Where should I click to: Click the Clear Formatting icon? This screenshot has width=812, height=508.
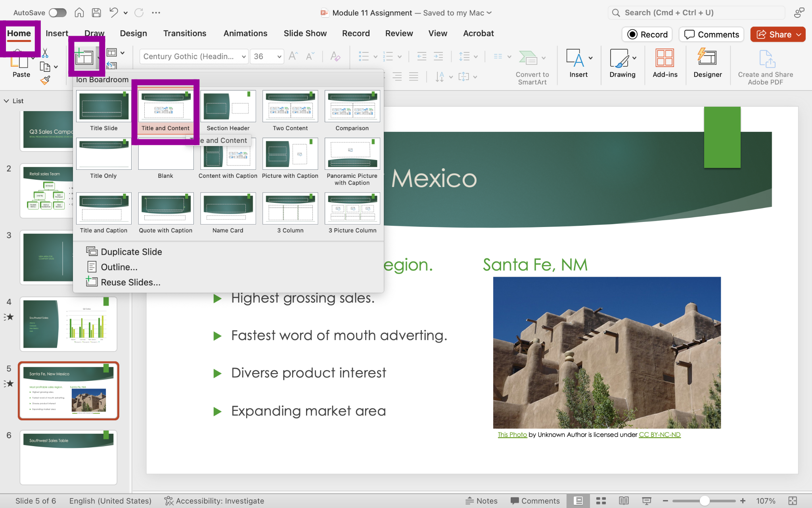click(x=335, y=56)
